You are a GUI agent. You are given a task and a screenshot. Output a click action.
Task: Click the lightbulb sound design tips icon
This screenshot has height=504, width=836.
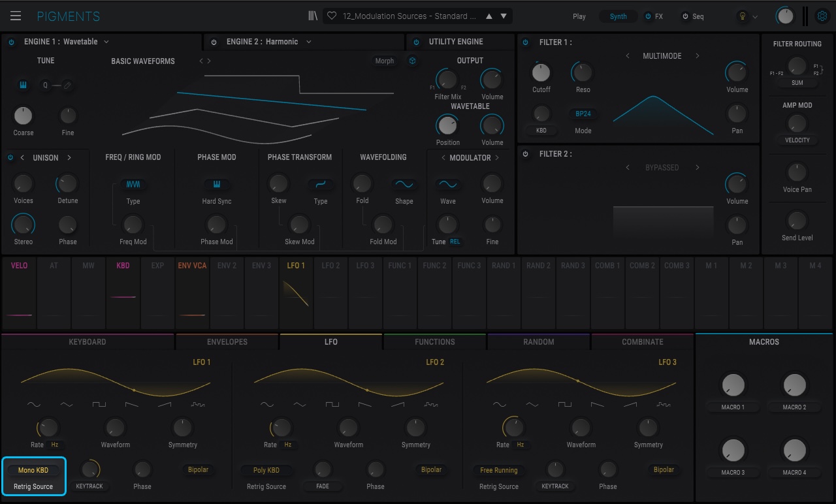pyautogui.click(x=743, y=16)
